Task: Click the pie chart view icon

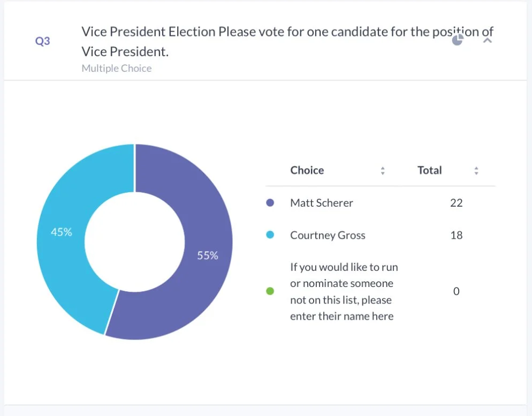Action: (x=457, y=40)
